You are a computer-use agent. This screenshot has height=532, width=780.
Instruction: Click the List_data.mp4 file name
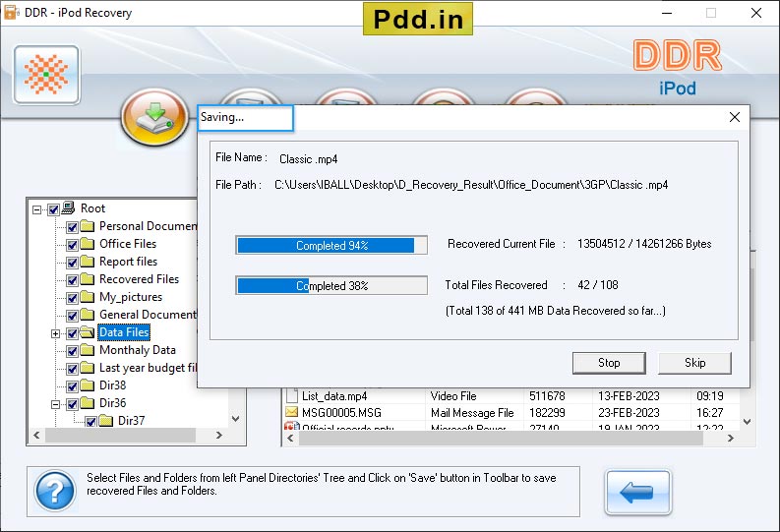334,396
